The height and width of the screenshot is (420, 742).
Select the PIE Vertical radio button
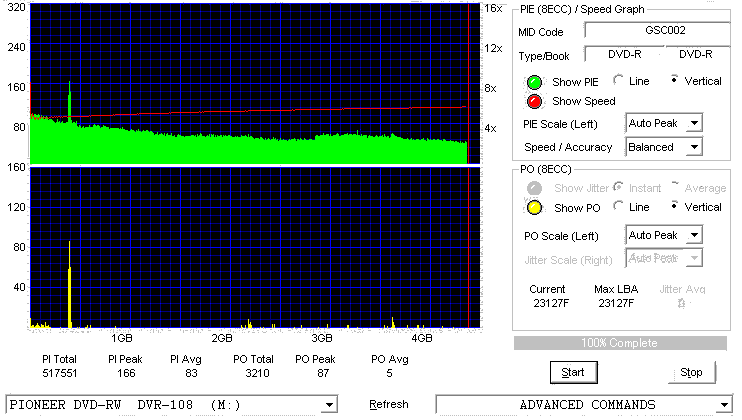[x=674, y=80]
